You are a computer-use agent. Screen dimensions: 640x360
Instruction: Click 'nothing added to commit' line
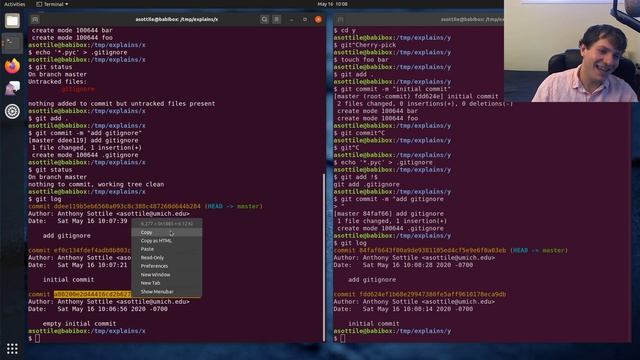tap(122, 104)
